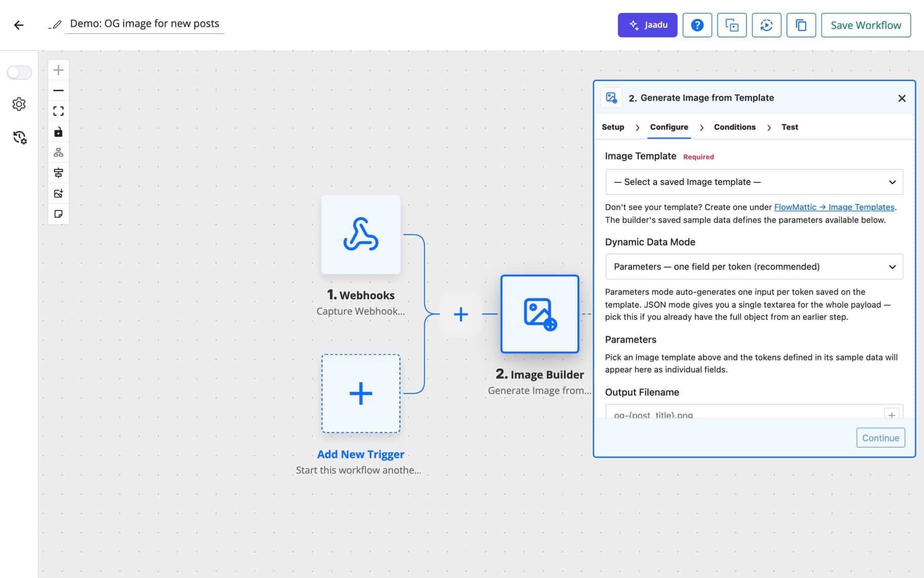Switch to the Test tab
This screenshot has height=578, width=924.
(x=790, y=127)
